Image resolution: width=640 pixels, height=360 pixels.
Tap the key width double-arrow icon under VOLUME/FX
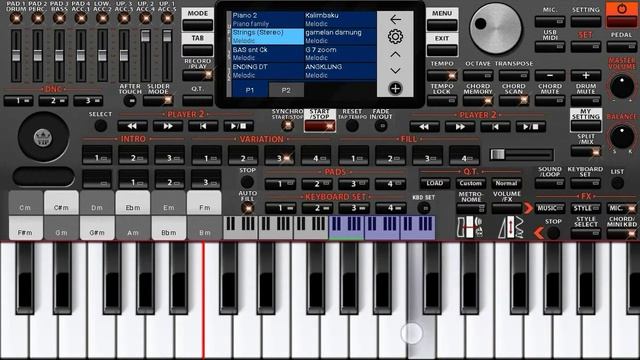(511, 227)
